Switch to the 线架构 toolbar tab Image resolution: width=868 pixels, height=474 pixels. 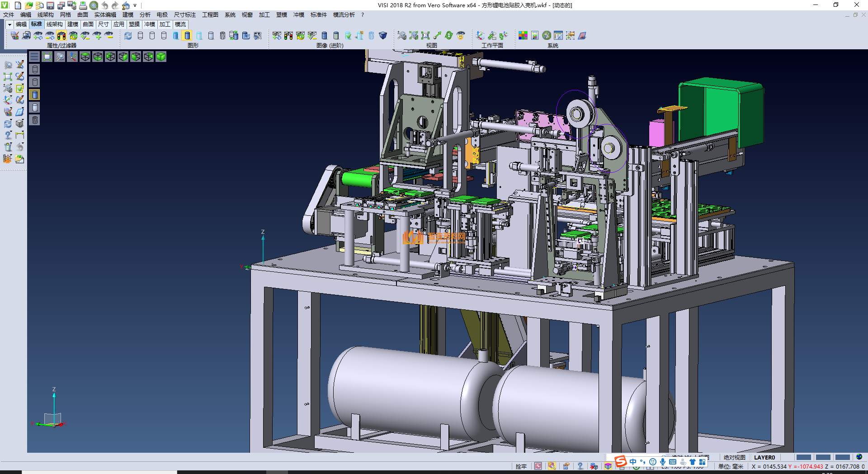tap(54, 24)
